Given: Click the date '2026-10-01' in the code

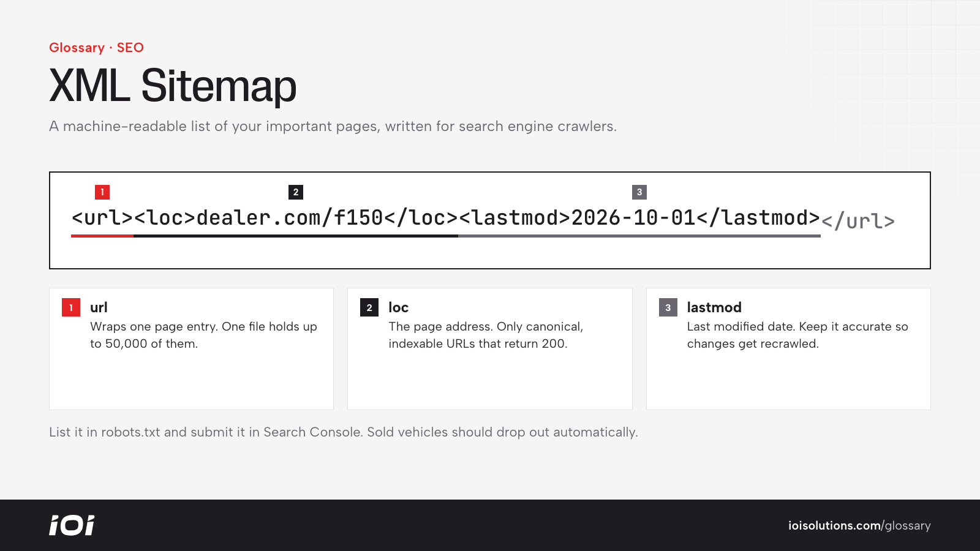Looking at the screenshot, I should click(x=633, y=217).
